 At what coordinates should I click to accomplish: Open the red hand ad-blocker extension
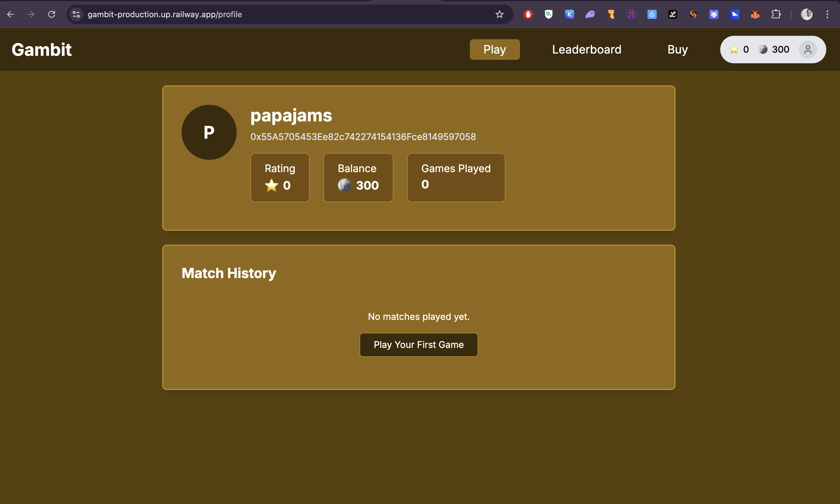pyautogui.click(x=528, y=14)
